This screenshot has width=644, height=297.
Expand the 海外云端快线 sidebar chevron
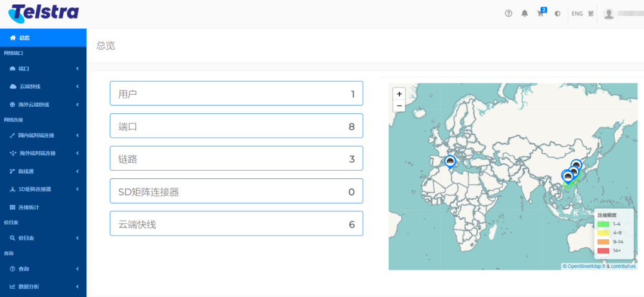point(78,104)
